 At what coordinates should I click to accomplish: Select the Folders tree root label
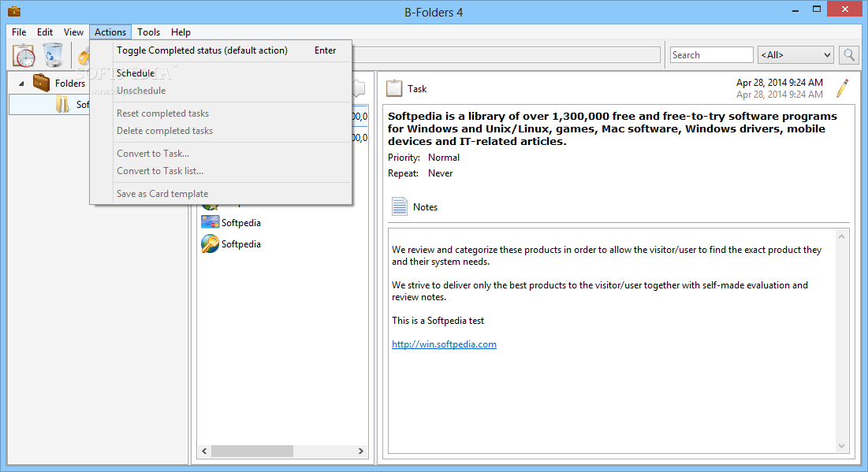pos(69,84)
